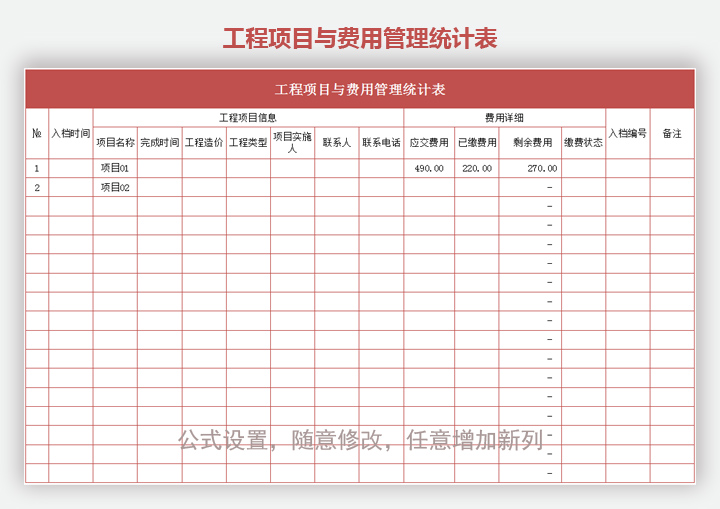Select the 项目实施人 header cell
The height and width of the screenshot is (509, 720).
(292, 143)
